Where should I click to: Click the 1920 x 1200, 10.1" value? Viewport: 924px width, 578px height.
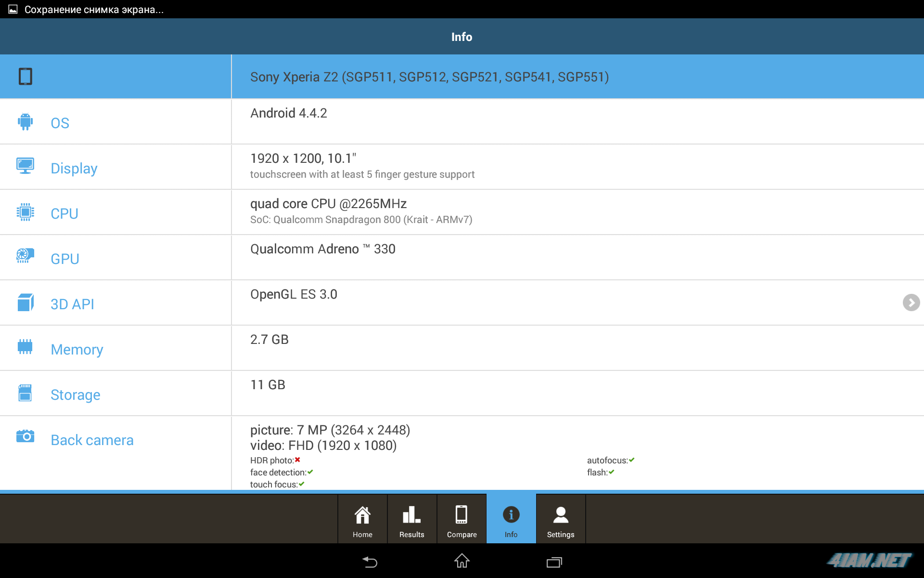click(303, 158)
